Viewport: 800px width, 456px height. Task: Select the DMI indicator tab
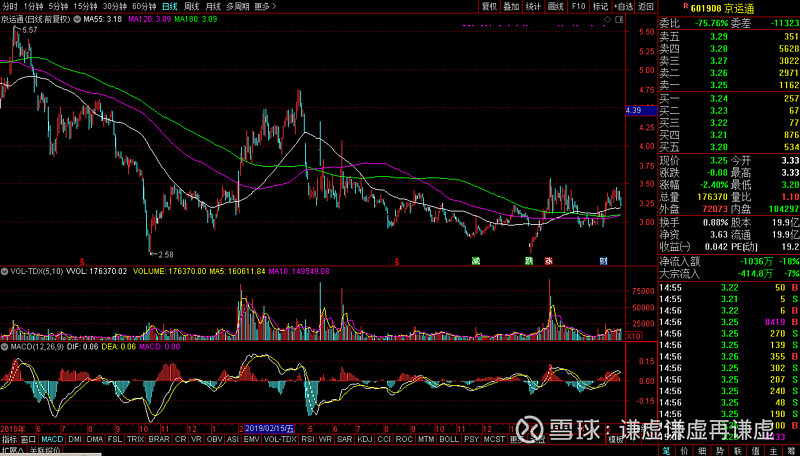(75, 439)
